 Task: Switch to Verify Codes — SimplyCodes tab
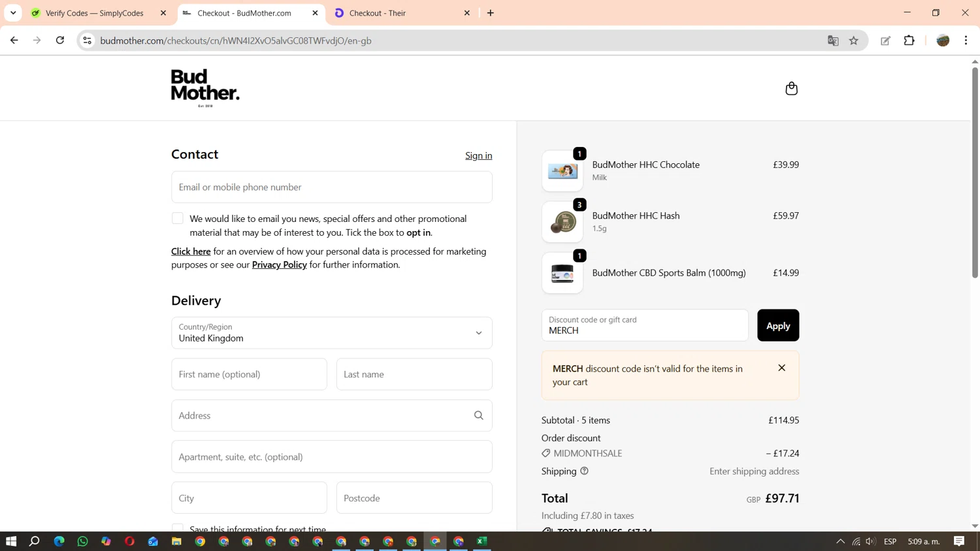pyautogui.click(x=95, y=13)
